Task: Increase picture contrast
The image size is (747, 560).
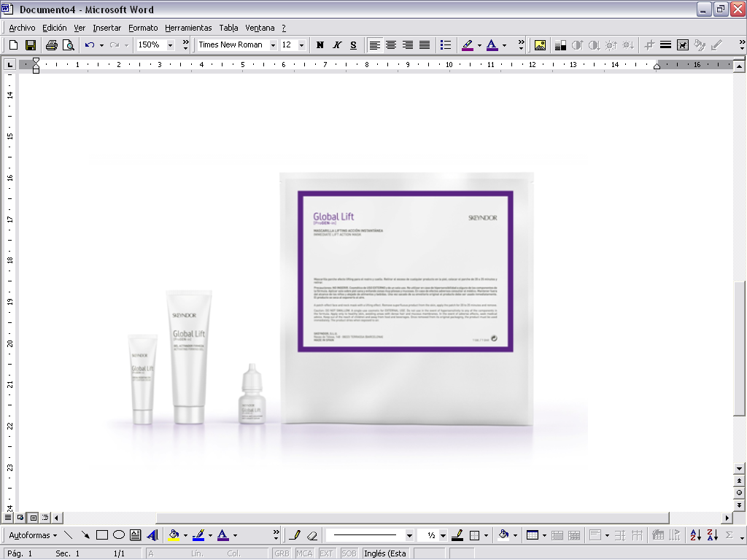Action: (x=578, y=45)
